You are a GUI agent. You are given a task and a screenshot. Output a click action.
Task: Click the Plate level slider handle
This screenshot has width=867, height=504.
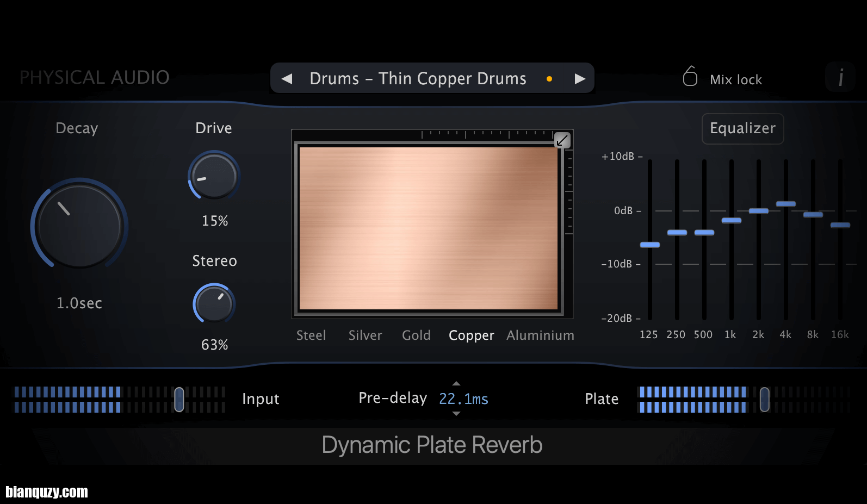tap(765, 400)
